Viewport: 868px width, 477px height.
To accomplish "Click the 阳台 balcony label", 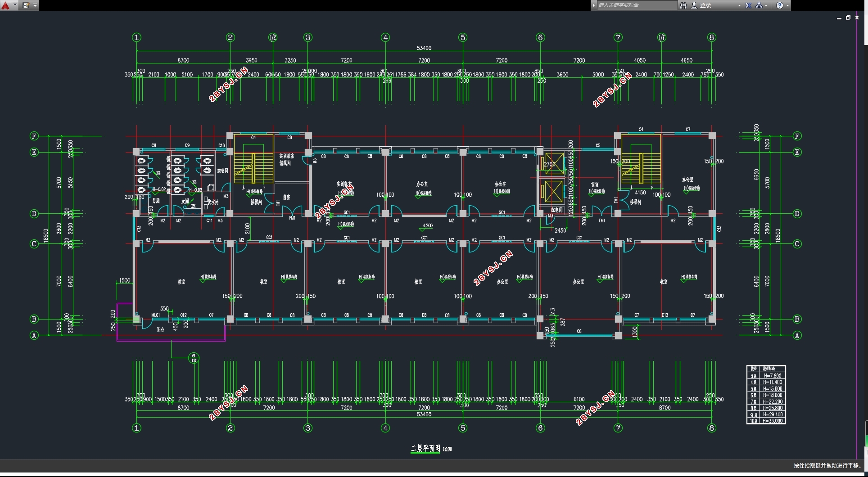I will tap(161, 329).
